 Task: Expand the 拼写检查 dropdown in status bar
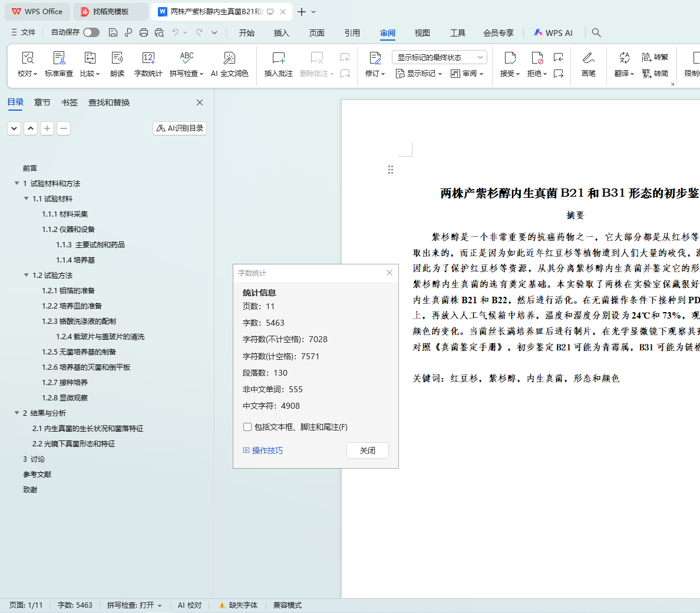(x=159, y=605)
